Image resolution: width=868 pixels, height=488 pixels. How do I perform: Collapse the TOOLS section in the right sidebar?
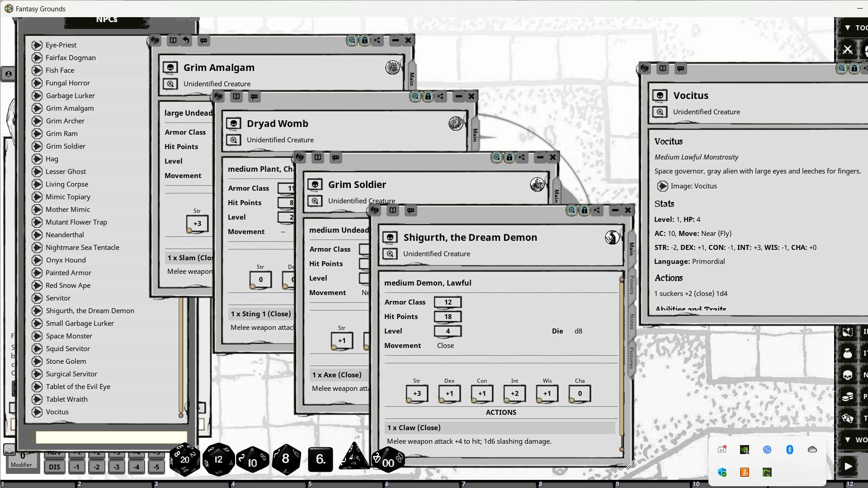point(847,28)
